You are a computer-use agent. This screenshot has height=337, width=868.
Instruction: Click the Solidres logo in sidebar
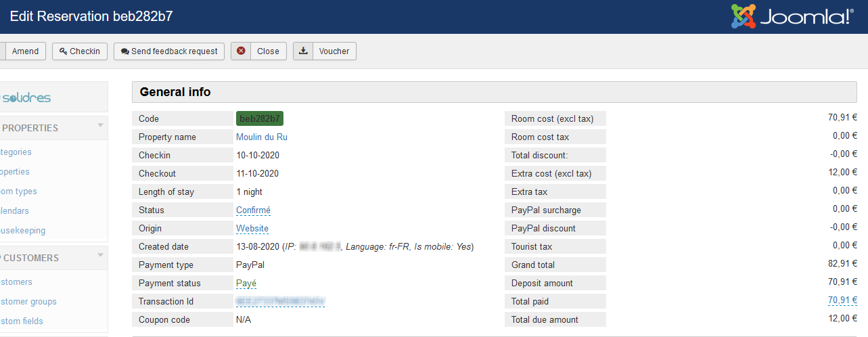point(26,97)
